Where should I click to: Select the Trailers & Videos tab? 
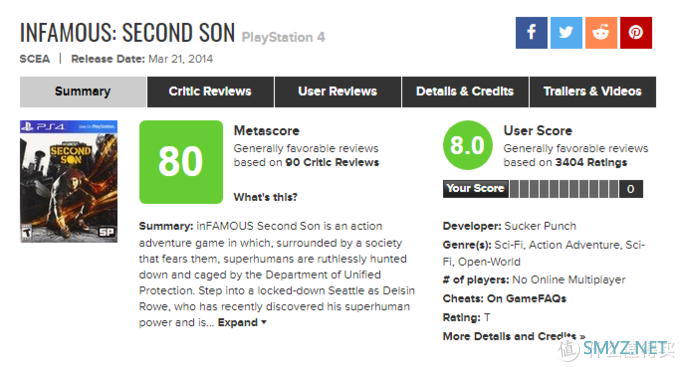[x=592, y=92]
